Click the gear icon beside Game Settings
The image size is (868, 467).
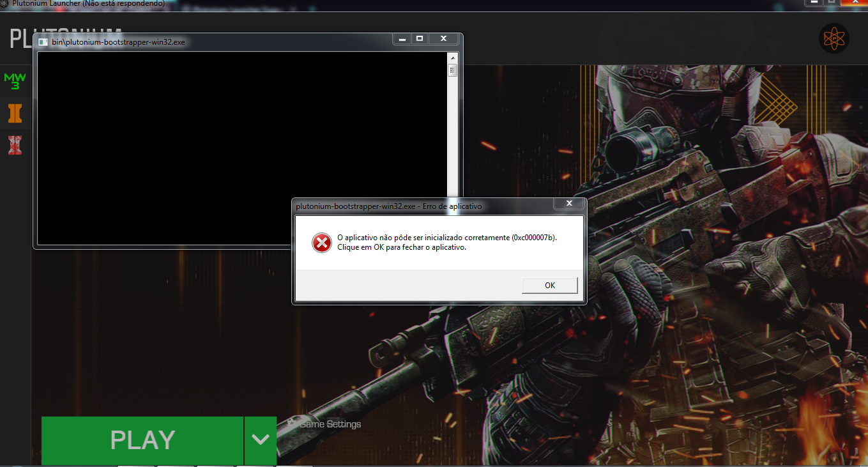(291, 424)
